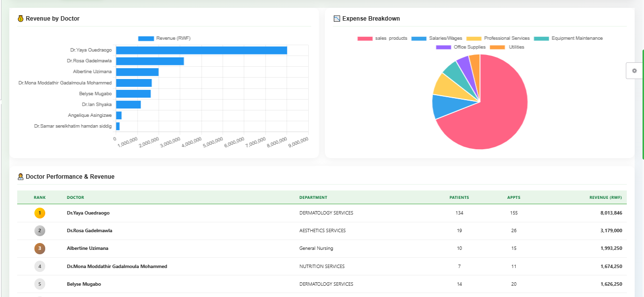644x297 pixels.
Task: Toggle the sales products legend item
Action: tap(382, 38)
